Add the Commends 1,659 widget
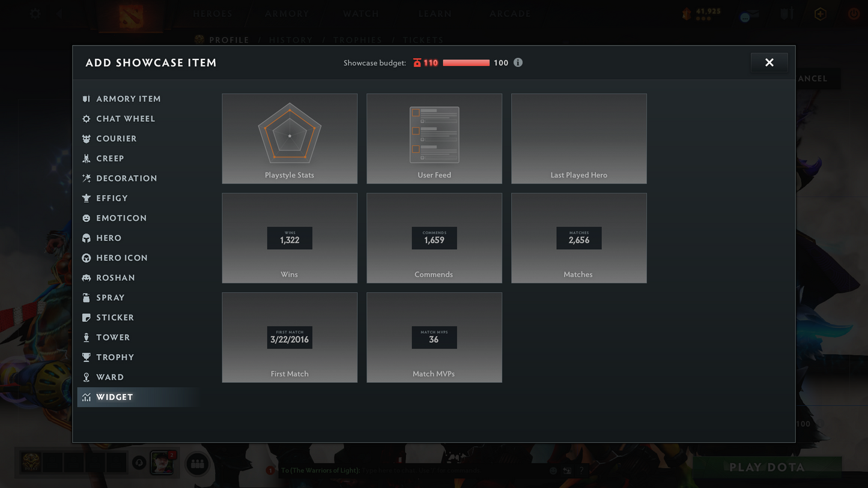Image resolution: width=868 pixels, height=488 pixels. 434,238
